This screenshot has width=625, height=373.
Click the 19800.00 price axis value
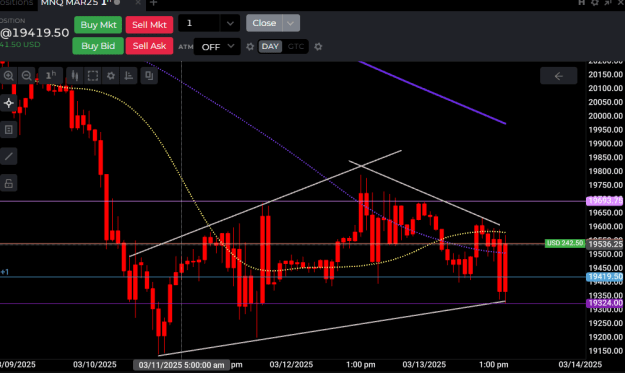[605, 171]
